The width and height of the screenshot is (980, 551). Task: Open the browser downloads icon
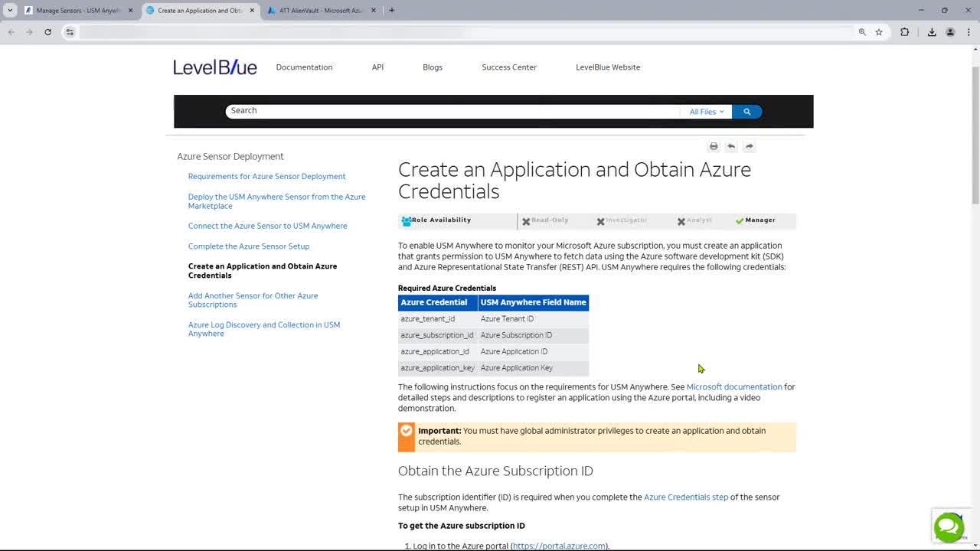point(932,32)
